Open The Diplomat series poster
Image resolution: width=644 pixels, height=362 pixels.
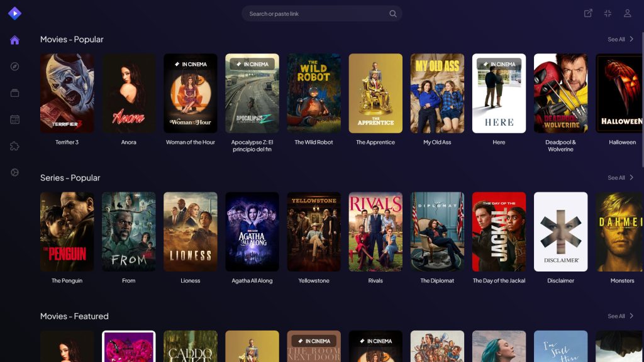tap(438, 231)
